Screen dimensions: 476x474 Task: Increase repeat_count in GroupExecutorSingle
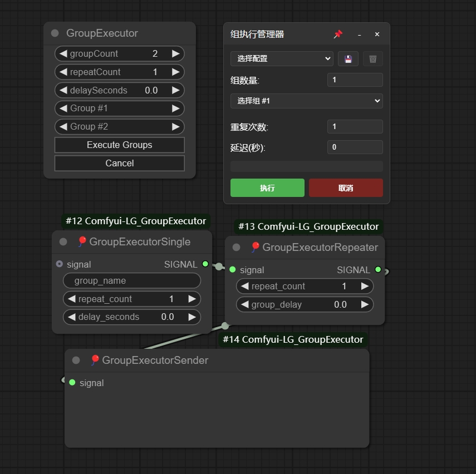coord(192,299)
